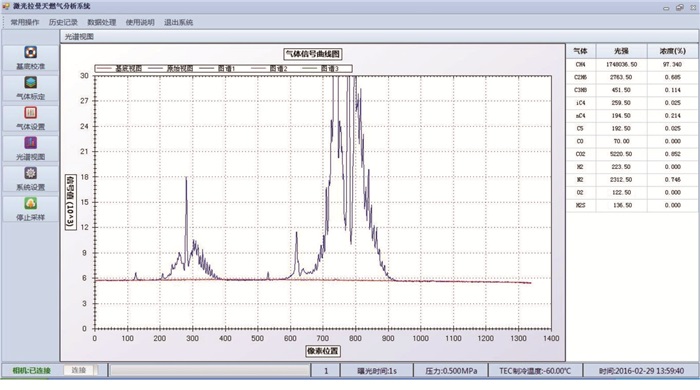This screenshot has width=700, height=390.
Task: Select iC4 row gas name cell
Action: pyautogui.click(x=580, y=103)
